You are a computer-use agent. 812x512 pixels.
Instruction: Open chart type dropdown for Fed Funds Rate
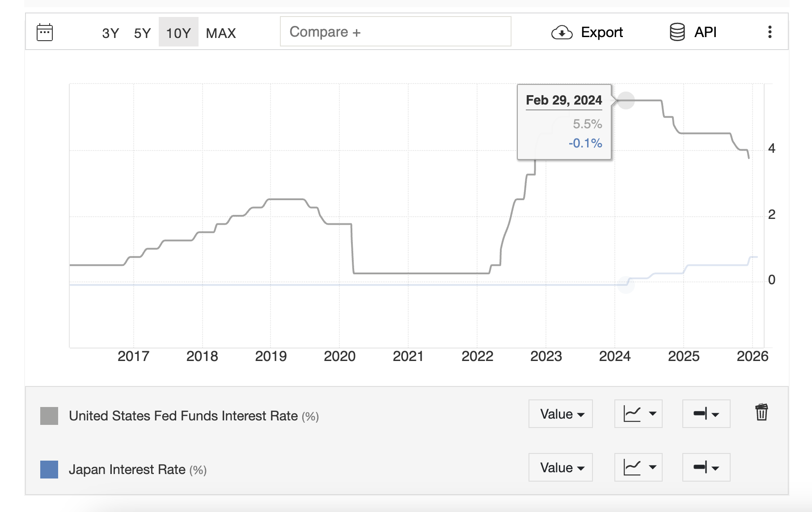(x=639, y=414)
